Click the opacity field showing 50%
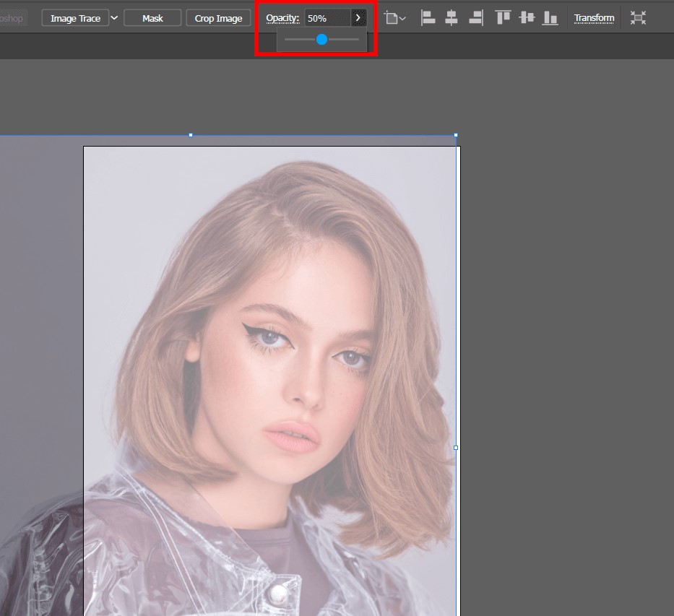The image size is (674, 616). 327,18
